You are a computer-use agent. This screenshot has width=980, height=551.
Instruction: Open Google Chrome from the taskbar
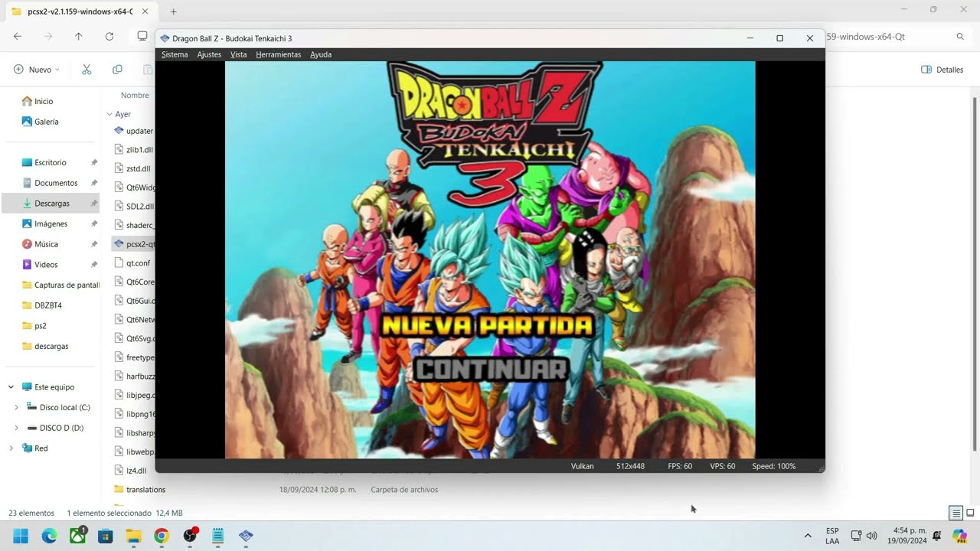point(162,536)
